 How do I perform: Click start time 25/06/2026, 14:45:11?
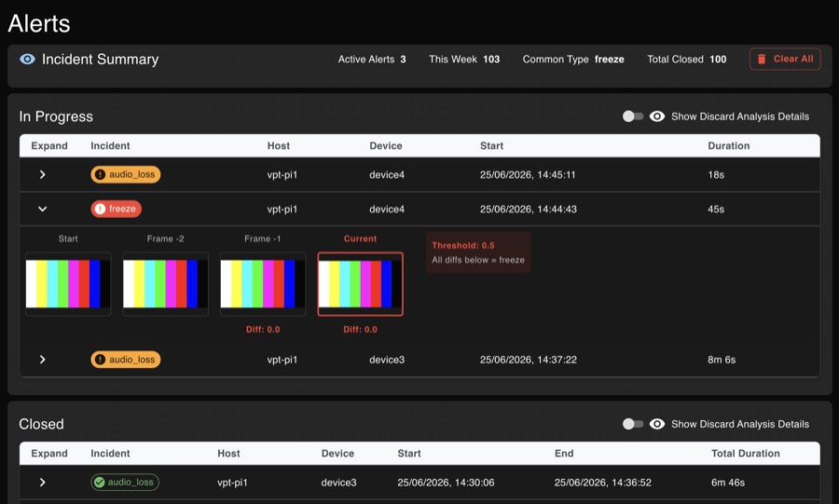pos(528,175)
